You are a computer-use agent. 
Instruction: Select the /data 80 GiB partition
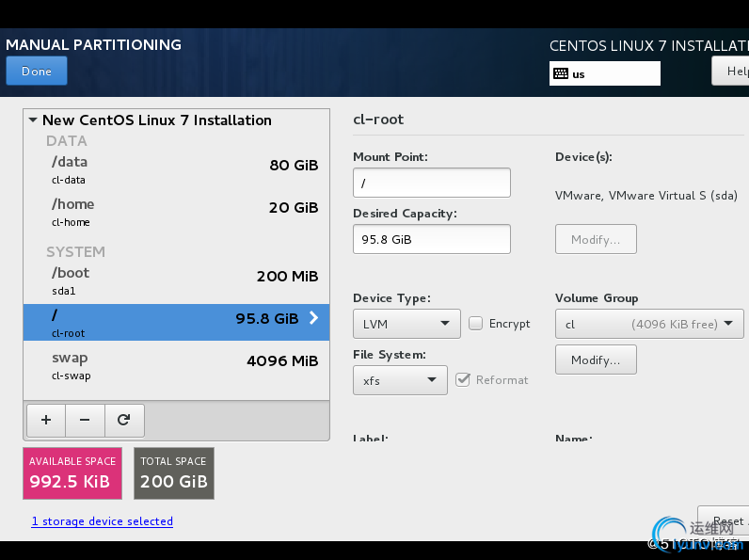[176, 169]
